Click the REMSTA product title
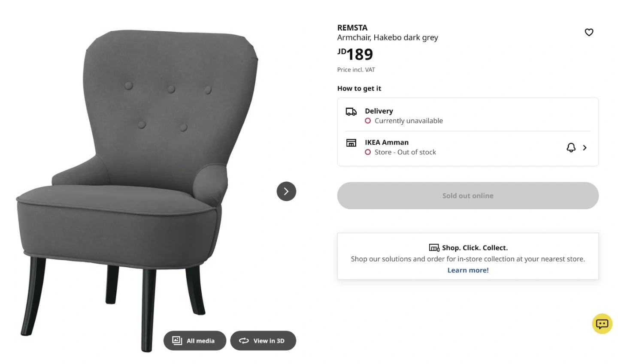Image resolution: width=618 pixels, height=364 pixels. (352, 28)
